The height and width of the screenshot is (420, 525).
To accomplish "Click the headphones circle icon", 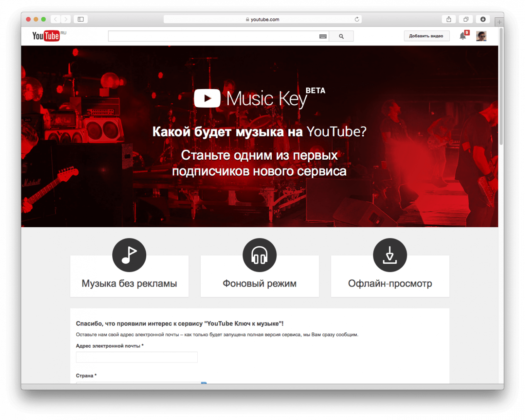I will (x=259, y=255).
